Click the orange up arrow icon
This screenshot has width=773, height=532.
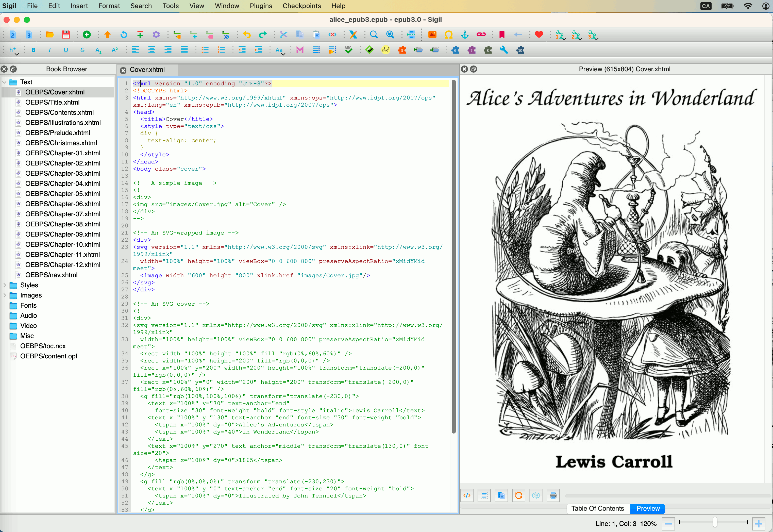click(x=107, y=35)
